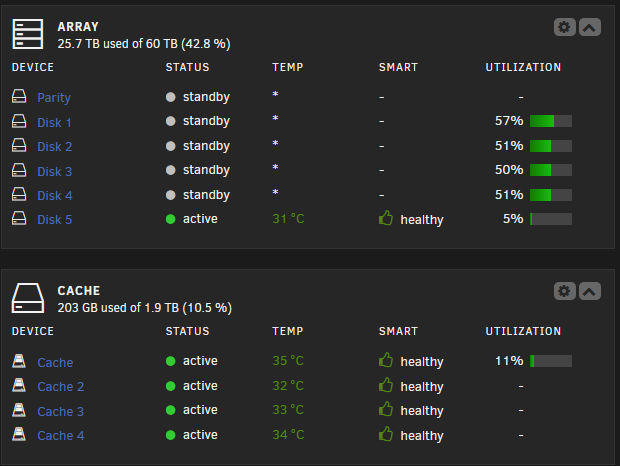Viewport: 620px width, 466px height.
Task: Toggle Cache 4 active status indicator
Action: (170, 435)
